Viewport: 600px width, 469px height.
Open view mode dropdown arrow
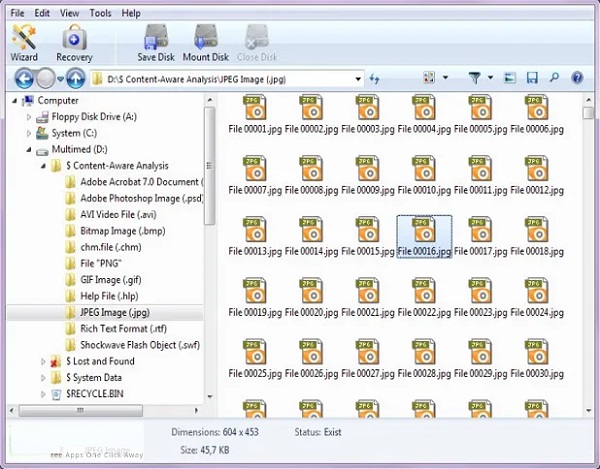445,78
